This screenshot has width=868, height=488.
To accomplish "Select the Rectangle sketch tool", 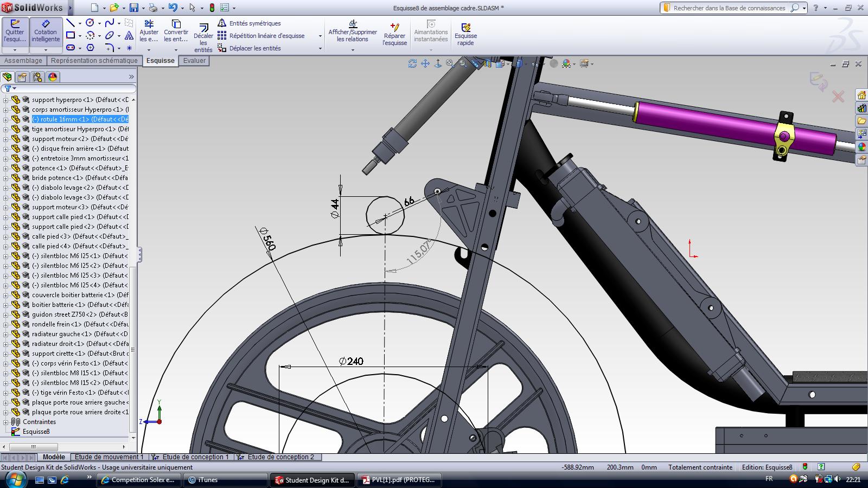I will (x=71, y=35).
